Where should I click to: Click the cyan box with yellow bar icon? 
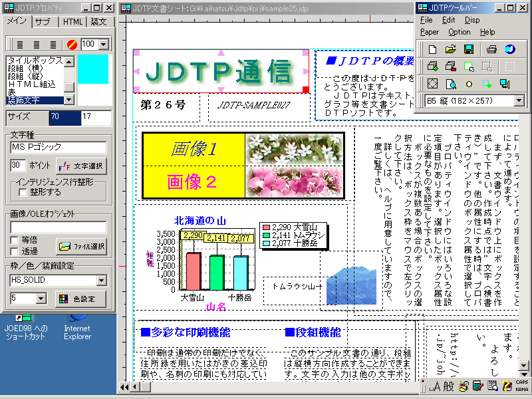tap(505, 84)
